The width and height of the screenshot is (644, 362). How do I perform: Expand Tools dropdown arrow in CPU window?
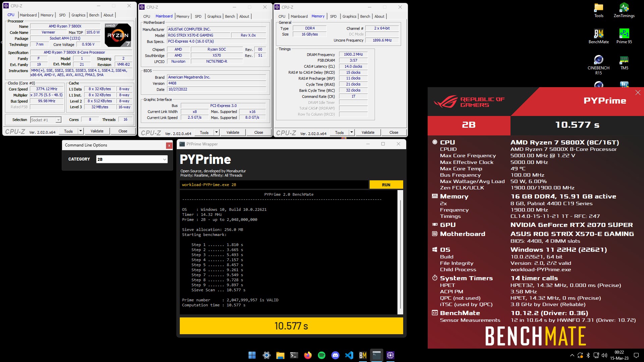tap(80, 131)
